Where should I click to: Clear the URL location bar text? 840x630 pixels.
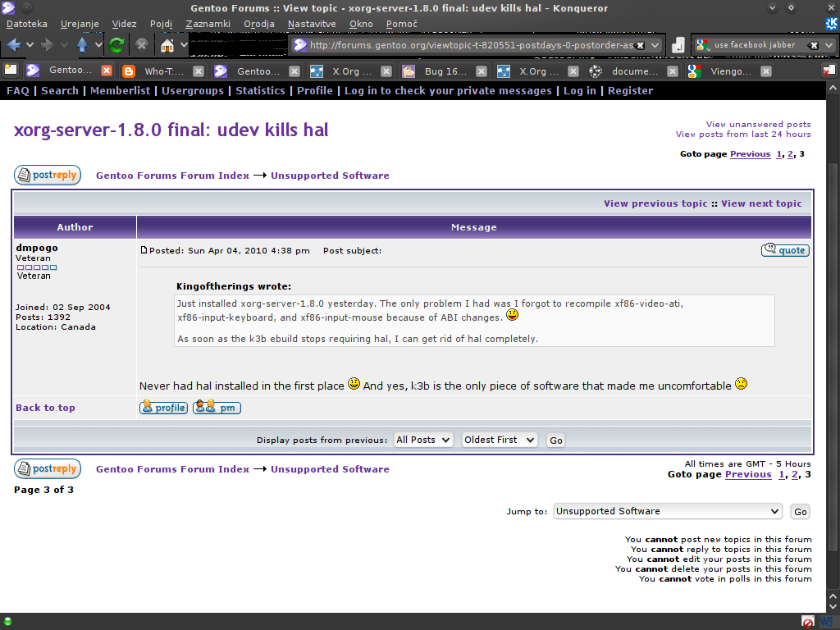[640, 45]
